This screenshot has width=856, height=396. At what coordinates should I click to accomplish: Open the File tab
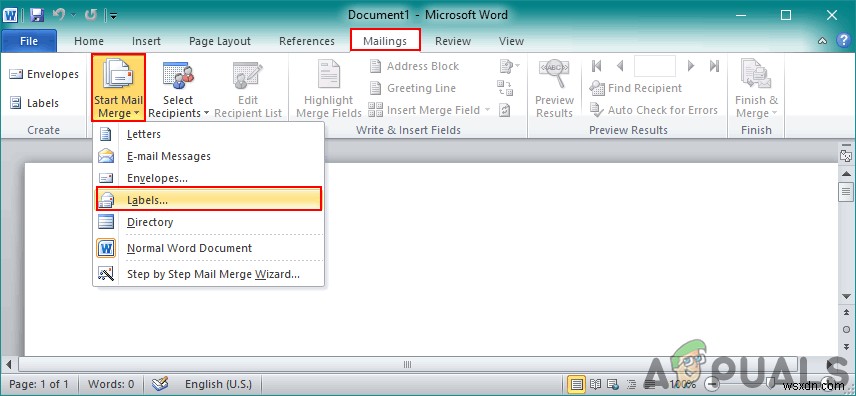(29, 41)
